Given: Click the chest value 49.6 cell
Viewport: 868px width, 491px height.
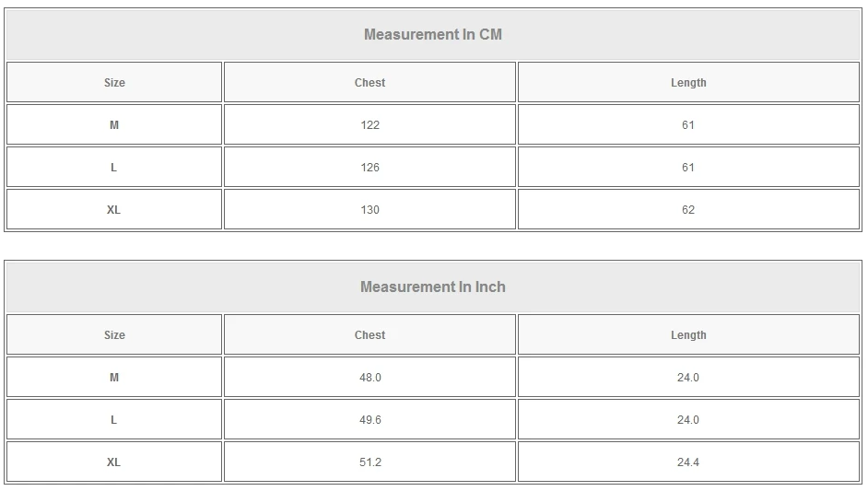Looking at the screenshot, I should point(369,420).
